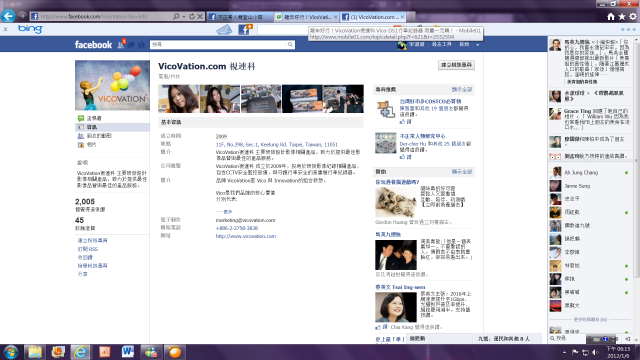Open Facebook messages icon
The width and height of the screenshot is (640, 360).
pyautogui.click(x=131, y=44)
